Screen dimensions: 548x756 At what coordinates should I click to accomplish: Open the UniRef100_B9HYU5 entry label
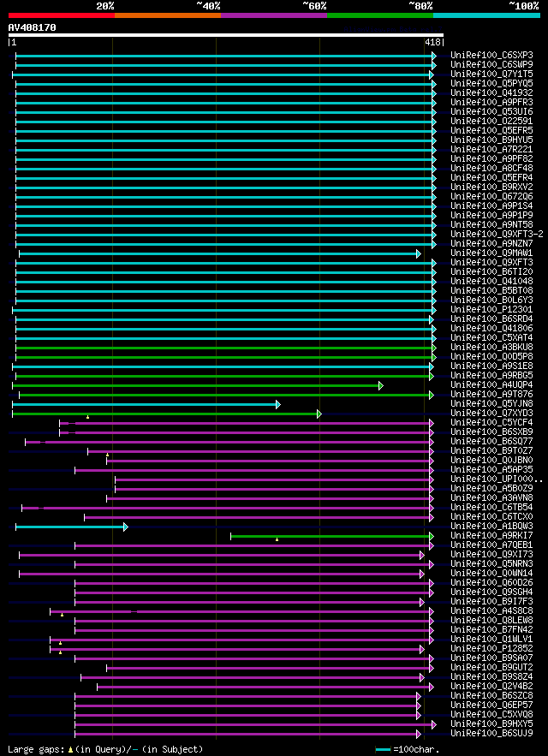click(x=491, y=140)
